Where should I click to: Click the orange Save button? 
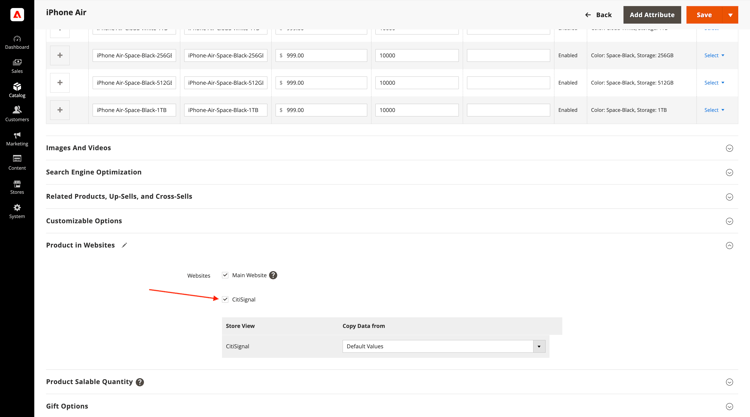click(704, 15)
